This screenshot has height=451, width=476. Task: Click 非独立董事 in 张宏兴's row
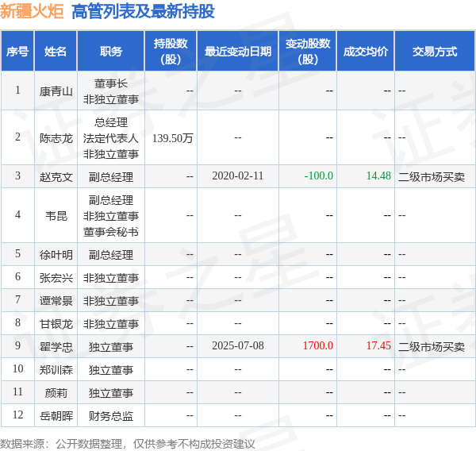point(111,278)
